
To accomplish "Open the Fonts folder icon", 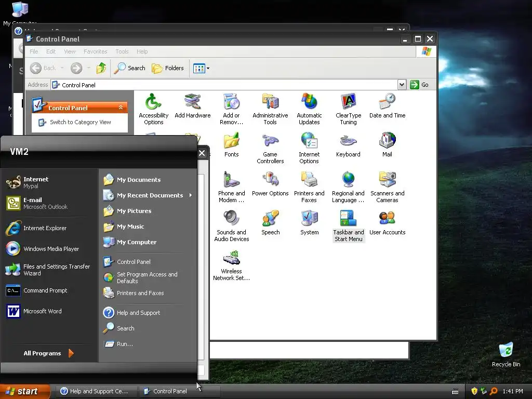I will tap(231, 145).
